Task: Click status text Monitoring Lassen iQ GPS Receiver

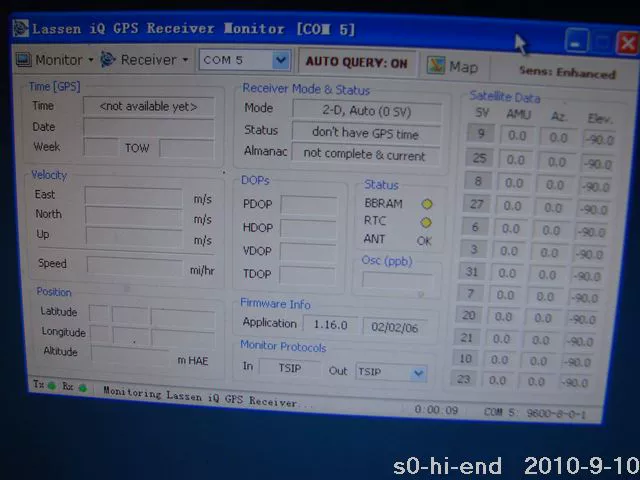Action: point(200,396)
